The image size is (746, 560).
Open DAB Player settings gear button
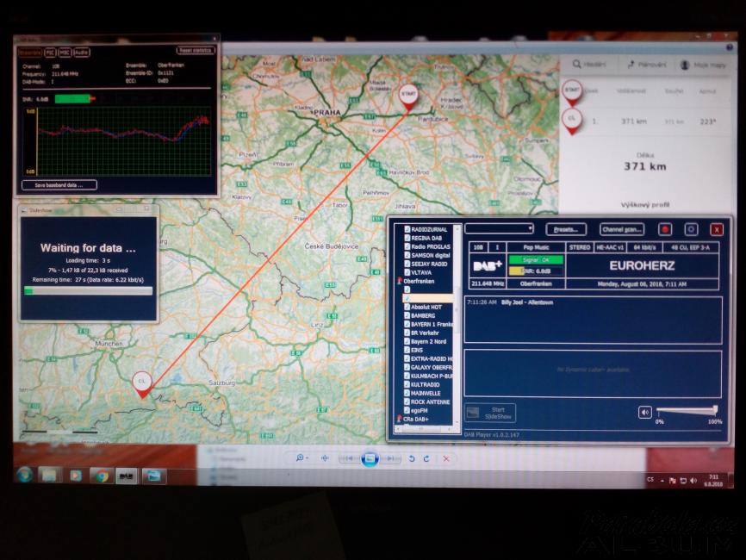(691, 230)
